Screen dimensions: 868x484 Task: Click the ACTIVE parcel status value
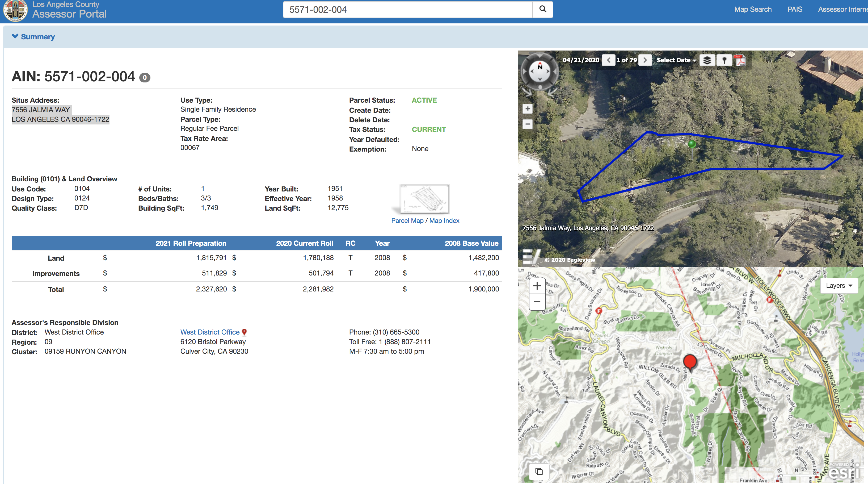pos(424,100)
